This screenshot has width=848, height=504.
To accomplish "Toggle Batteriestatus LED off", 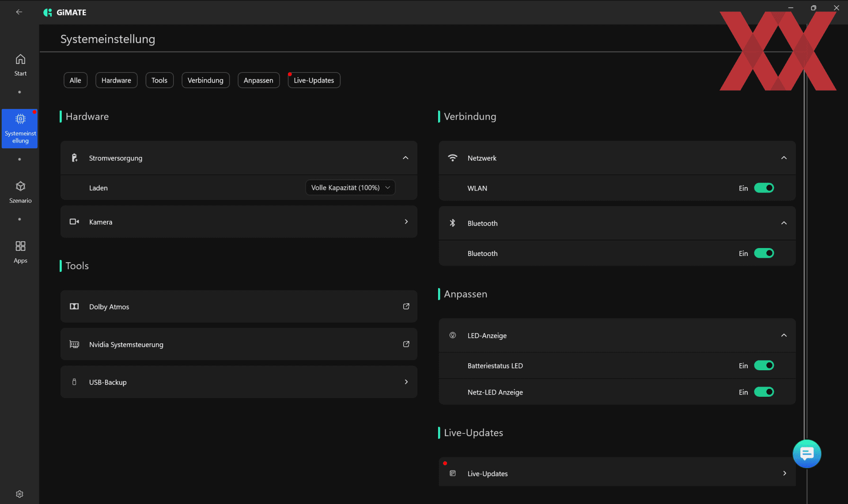I will pos(764,365).
